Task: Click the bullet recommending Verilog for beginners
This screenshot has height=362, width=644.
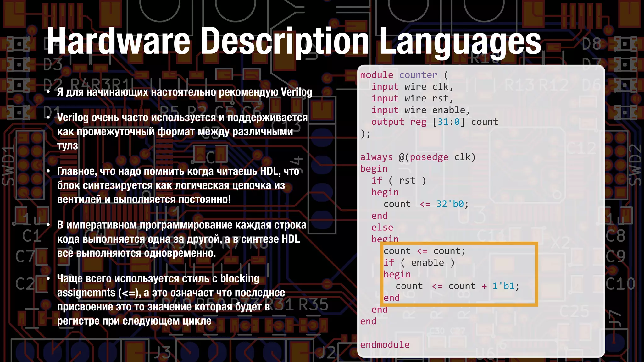Action: point(185,92)
